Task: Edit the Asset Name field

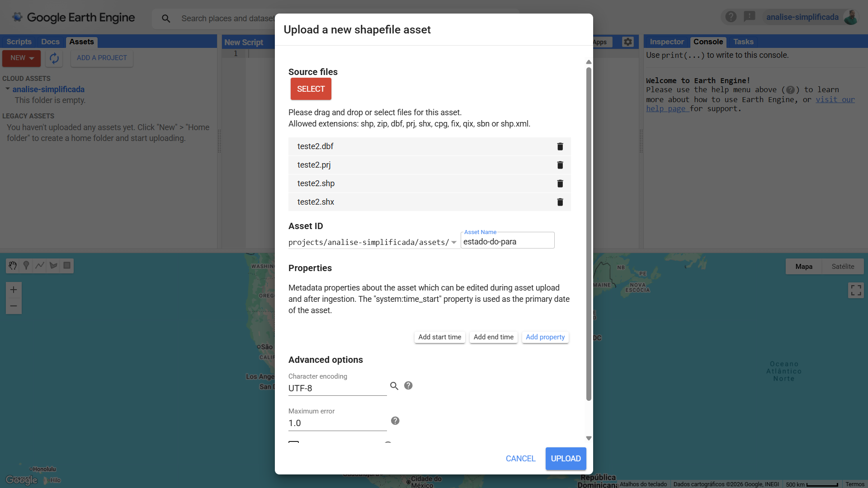Action: click(507, 241)
